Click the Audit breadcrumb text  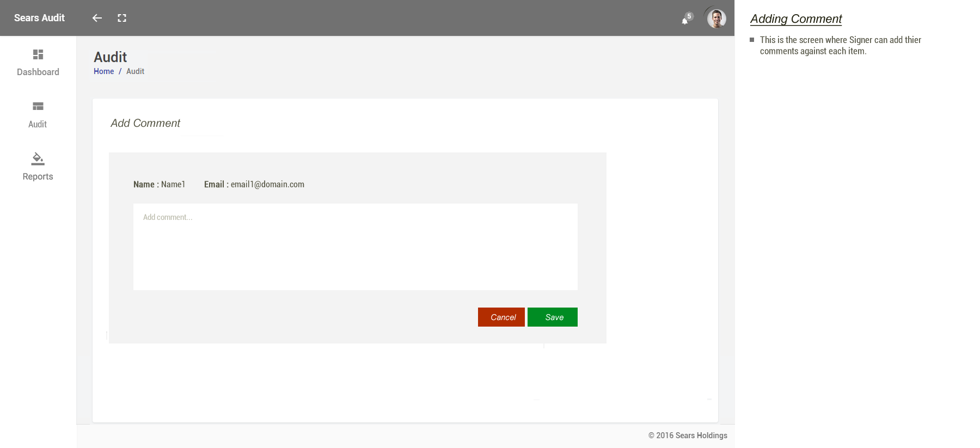135,71
